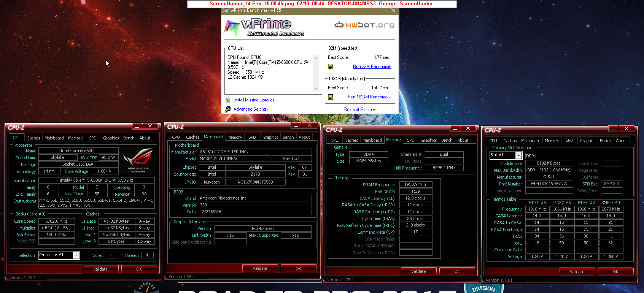This screenshot has width=644, height=293.
Task: Switch to Mainboard tab in first CPU-Z window
Action: coord(54,138)
